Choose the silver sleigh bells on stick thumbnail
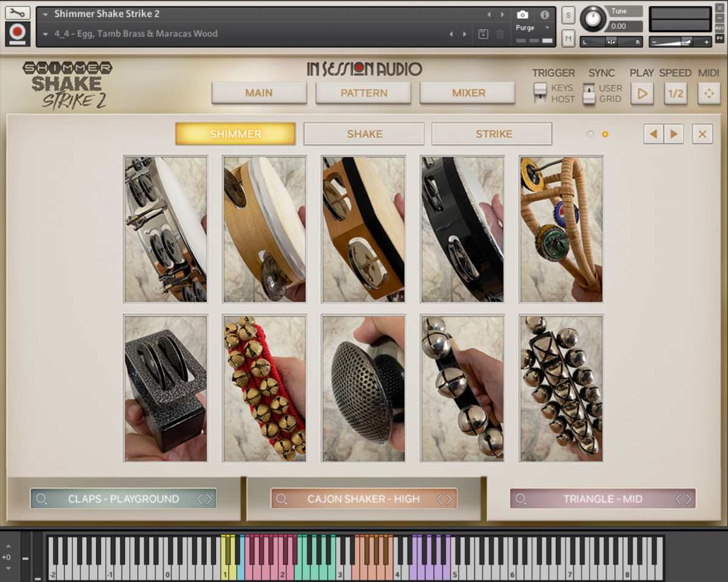Viewport: 728px width, 582px height. click(x=462, y=388)
